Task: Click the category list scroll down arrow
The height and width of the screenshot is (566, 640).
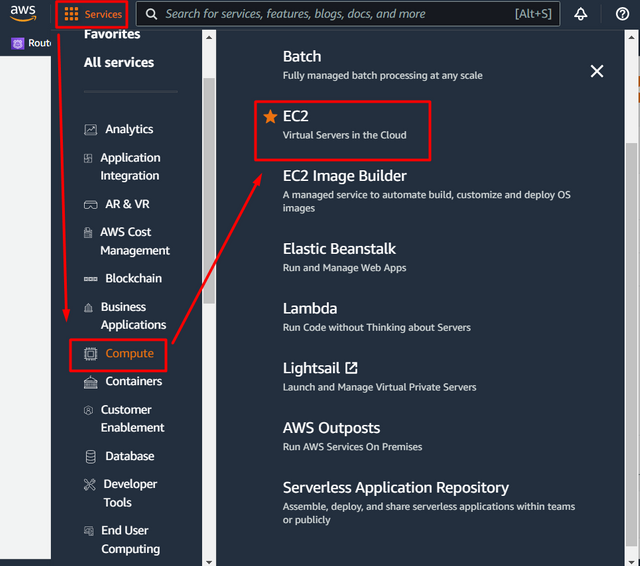Action: (209, 562)
